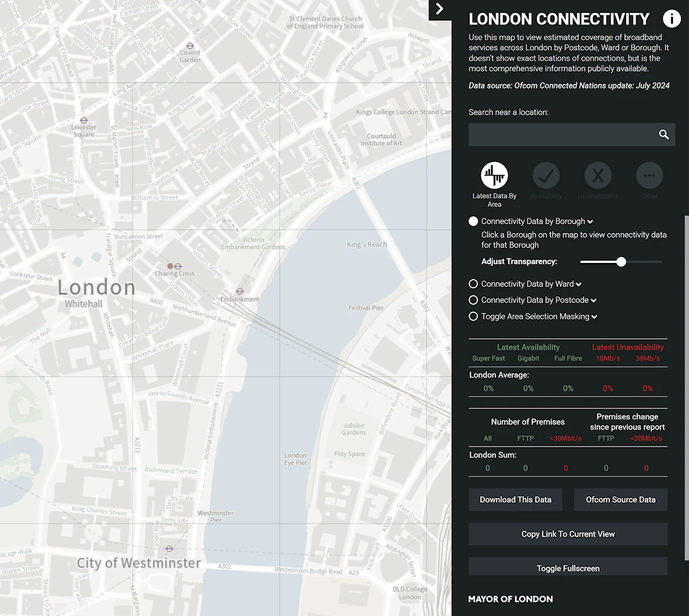Toggle the Area Selection Masking radio button
Viewport: 689px width, 616px height.
pyautogui.click(x=473, y=317)
